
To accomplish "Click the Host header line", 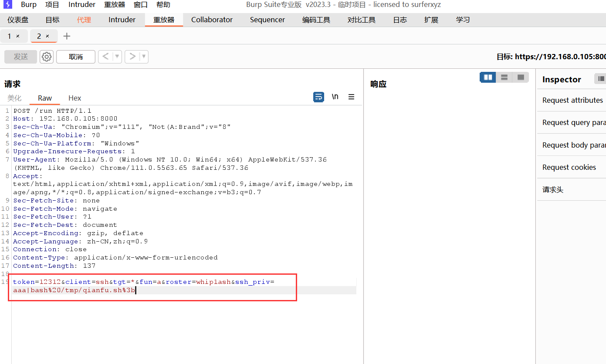I will coord(65,118).
